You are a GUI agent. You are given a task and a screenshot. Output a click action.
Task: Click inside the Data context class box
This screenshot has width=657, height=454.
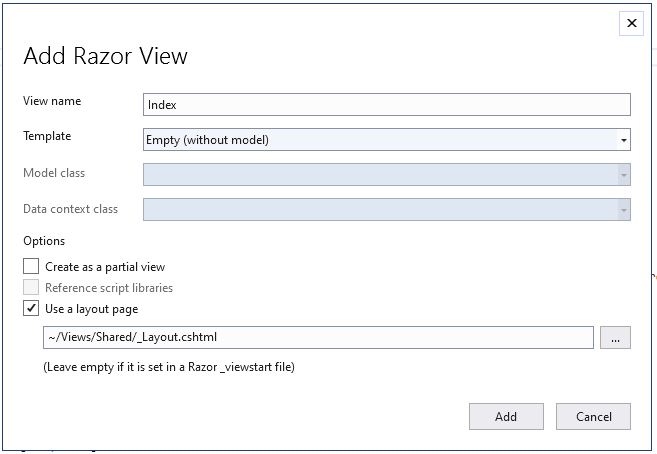(x=380, y=210)
